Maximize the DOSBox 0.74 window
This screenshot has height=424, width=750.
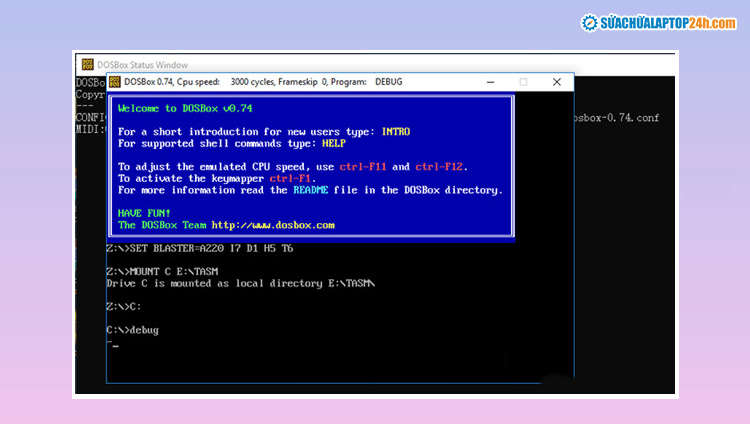523,81
